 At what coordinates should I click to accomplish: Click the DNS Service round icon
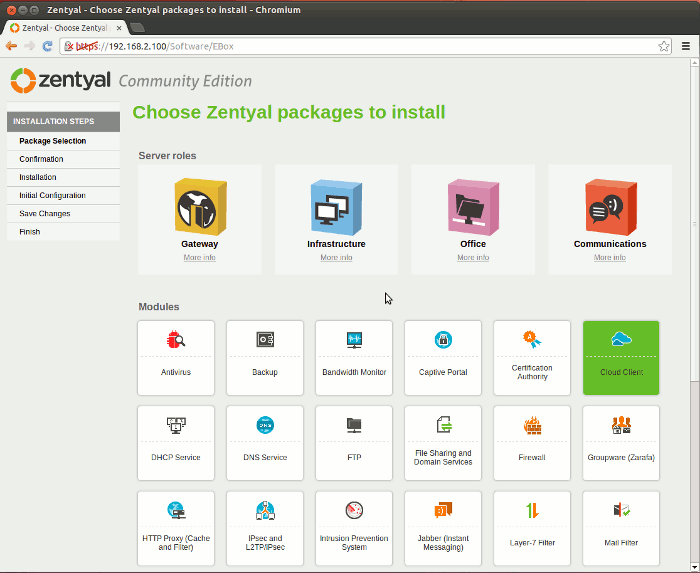265,425
